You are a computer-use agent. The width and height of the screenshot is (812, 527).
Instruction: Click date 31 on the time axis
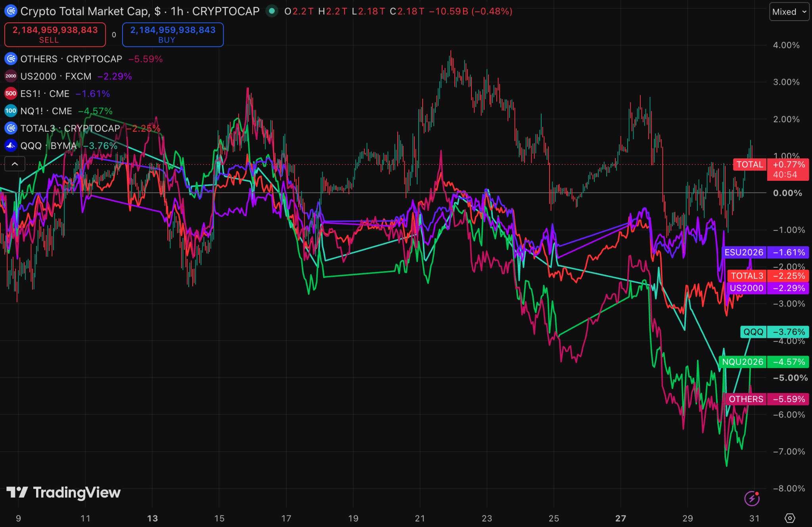point(755,518)
